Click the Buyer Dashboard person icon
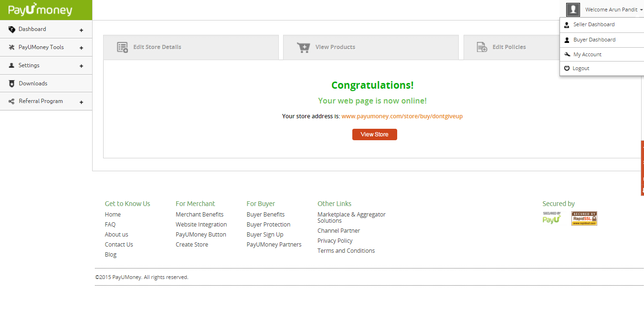This screenshot has height=310, width=644. coord(567,40)
